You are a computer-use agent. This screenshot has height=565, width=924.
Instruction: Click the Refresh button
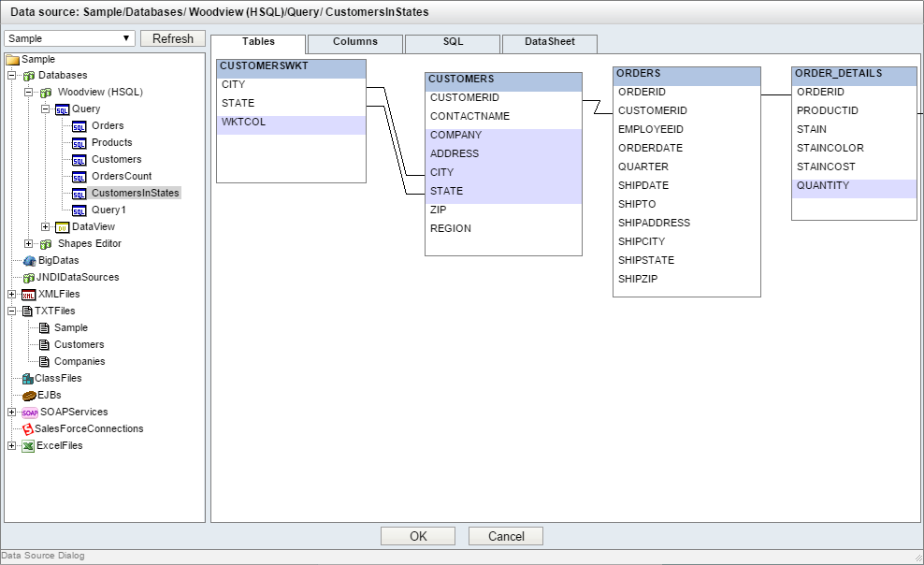(x=173, y=38)
